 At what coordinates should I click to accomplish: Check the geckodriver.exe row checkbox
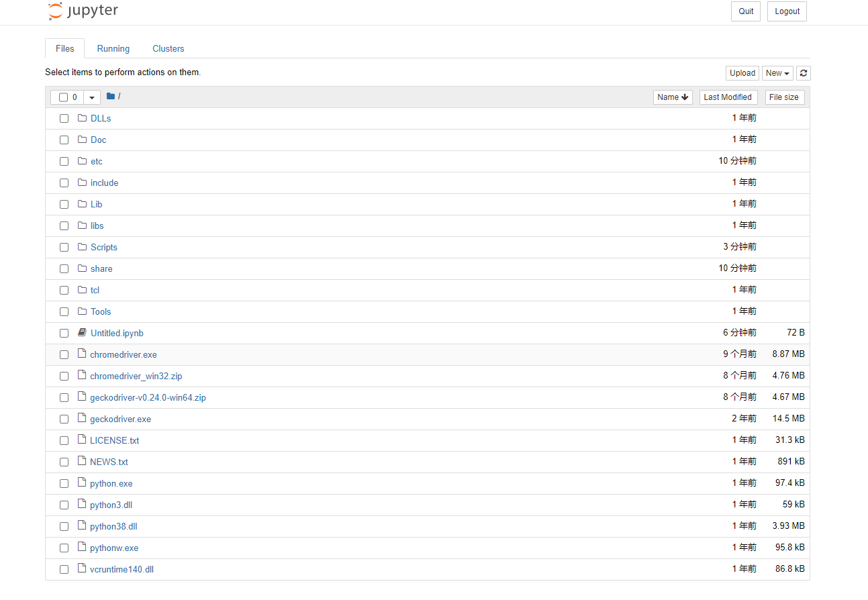click(64, 419)
